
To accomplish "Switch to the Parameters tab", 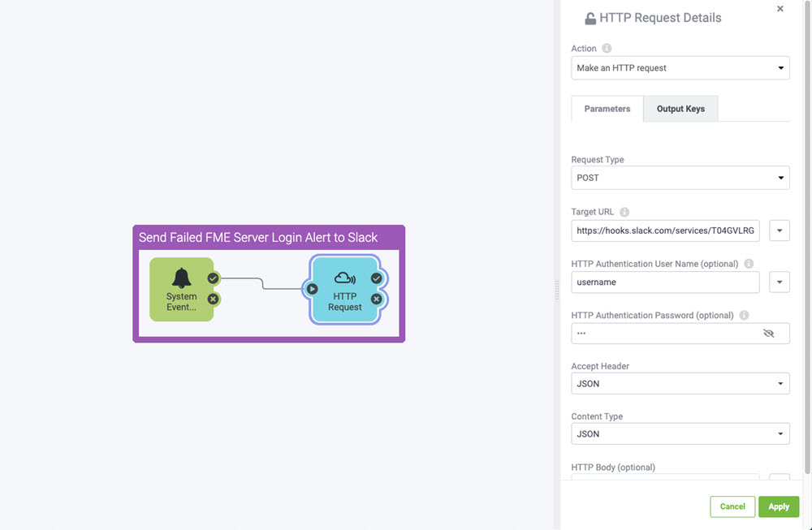I will (x=607, y=109).
